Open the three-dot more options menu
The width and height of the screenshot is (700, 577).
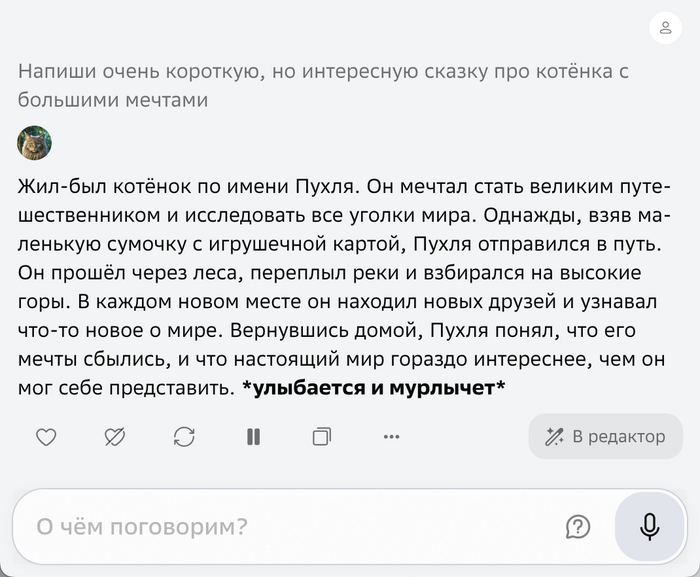point(391,436)
